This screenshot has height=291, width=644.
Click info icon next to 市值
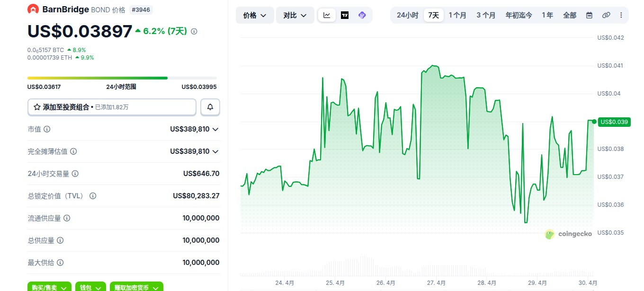coord(47,129)
